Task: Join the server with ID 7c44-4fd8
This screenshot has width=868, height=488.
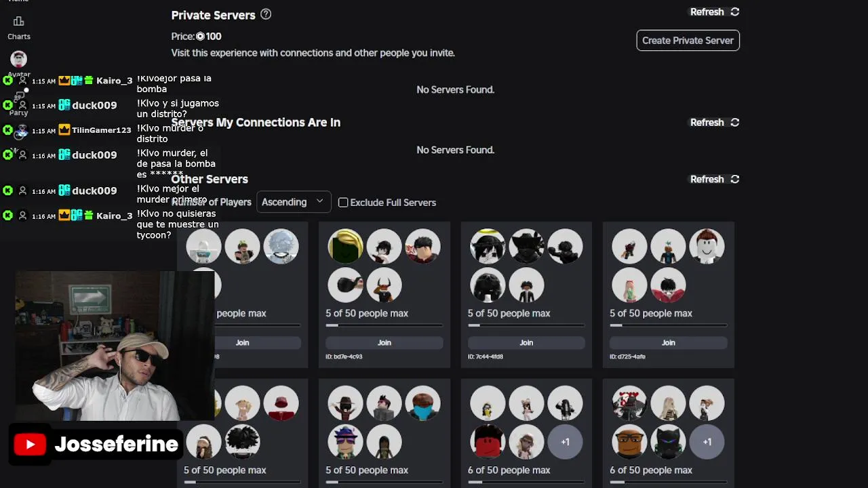Action: point(526,343)
